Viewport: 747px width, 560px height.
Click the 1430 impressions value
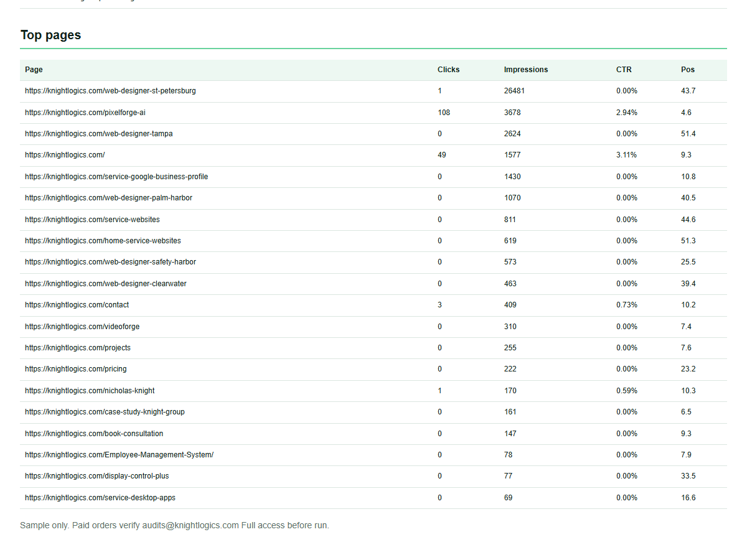point(512,177)
